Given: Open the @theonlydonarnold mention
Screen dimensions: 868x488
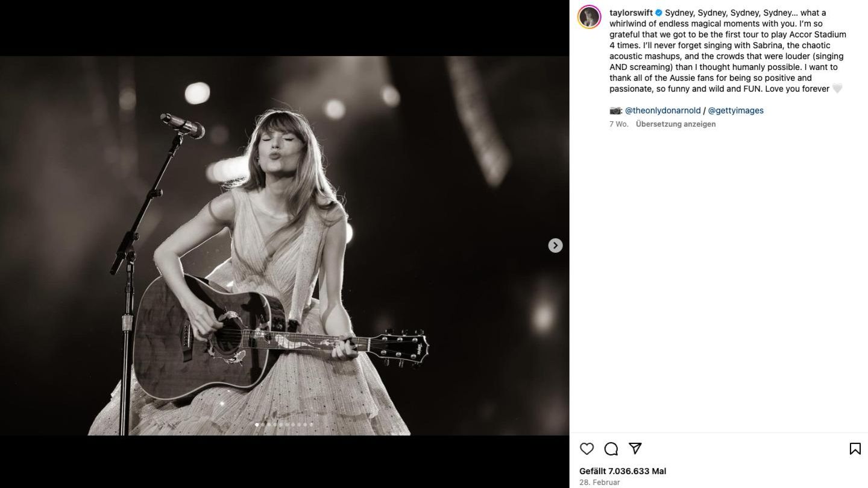Looking at the screenshot, I should (662, 110).
